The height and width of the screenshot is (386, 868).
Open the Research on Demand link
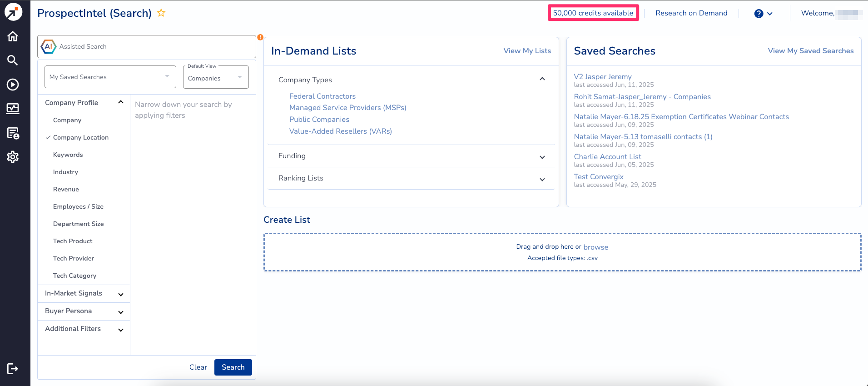click(x=691, y=13)
